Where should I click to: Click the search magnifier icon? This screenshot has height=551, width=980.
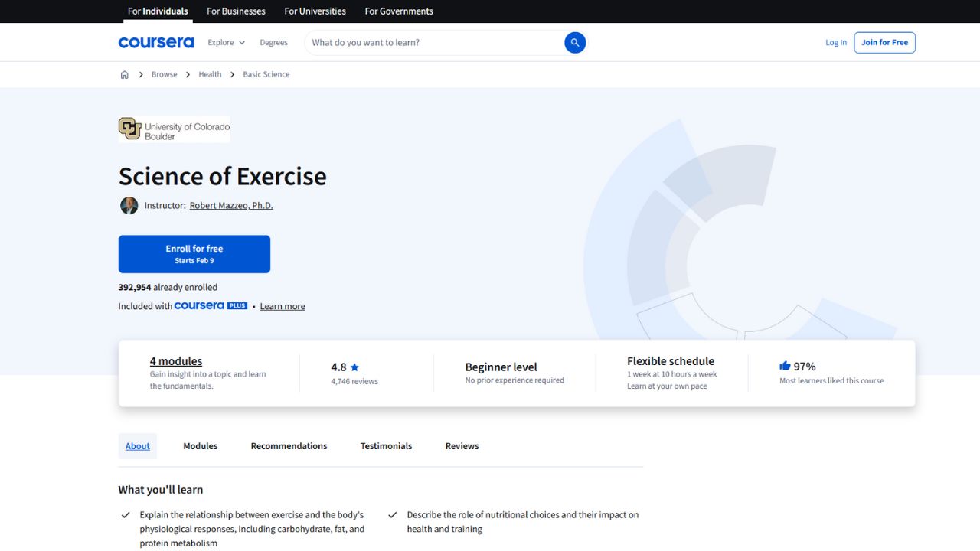[574, 42]
